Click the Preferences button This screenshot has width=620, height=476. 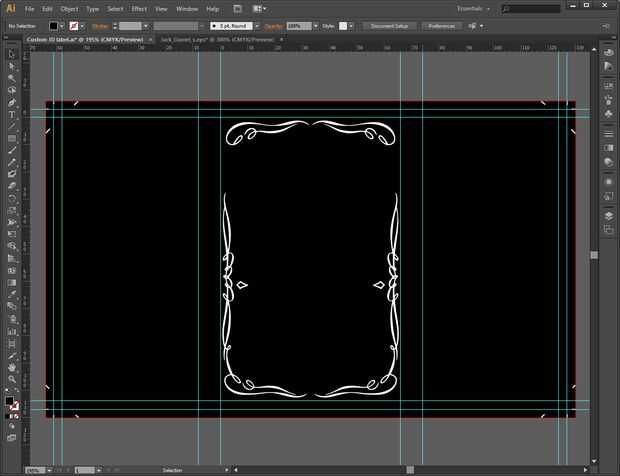coord(441,25)
